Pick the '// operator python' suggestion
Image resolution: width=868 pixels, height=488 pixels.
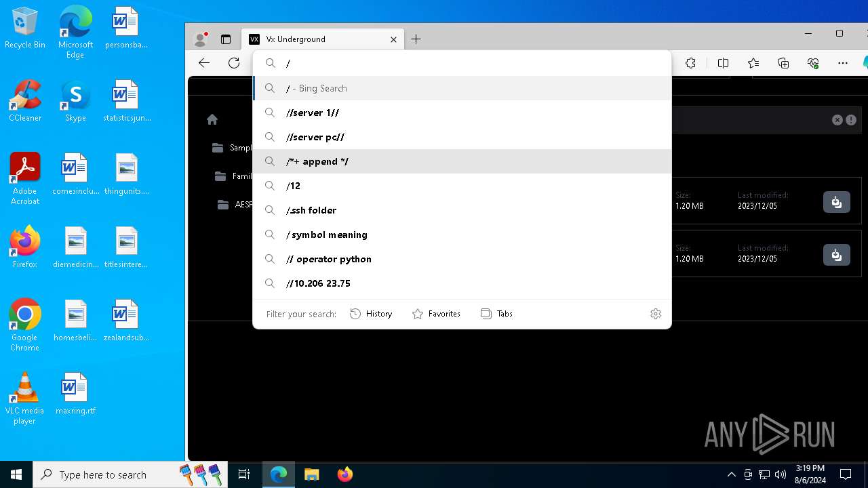point(462,259)
